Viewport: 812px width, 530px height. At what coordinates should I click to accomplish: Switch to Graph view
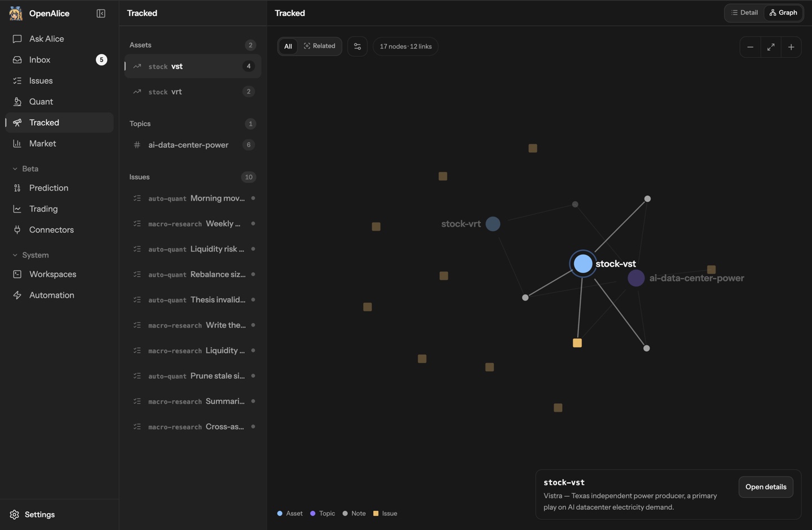(783, 12)
